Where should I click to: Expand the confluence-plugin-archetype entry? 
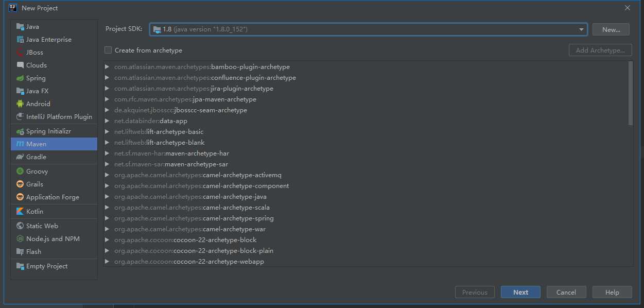coord(107,78)
